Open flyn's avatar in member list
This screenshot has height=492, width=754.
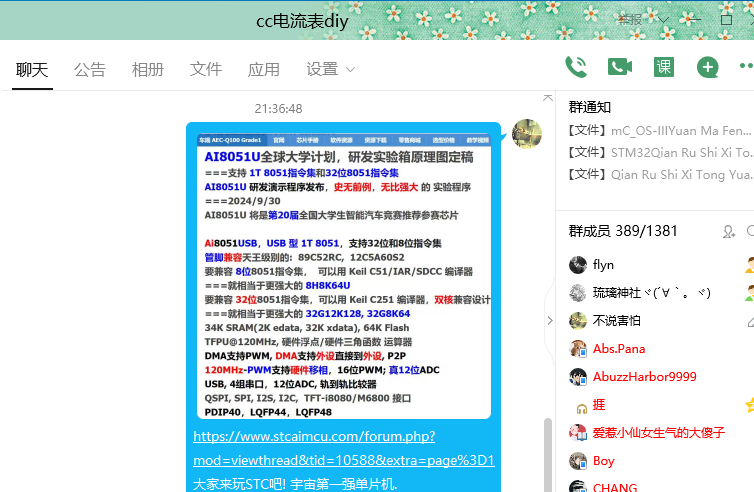point(578,265)
